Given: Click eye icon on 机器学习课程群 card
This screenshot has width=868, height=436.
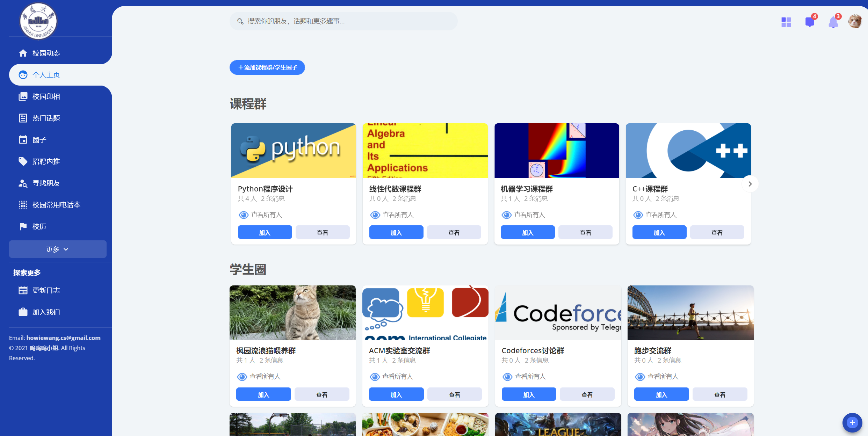Looking at the screenshot, I should (506, 215).
